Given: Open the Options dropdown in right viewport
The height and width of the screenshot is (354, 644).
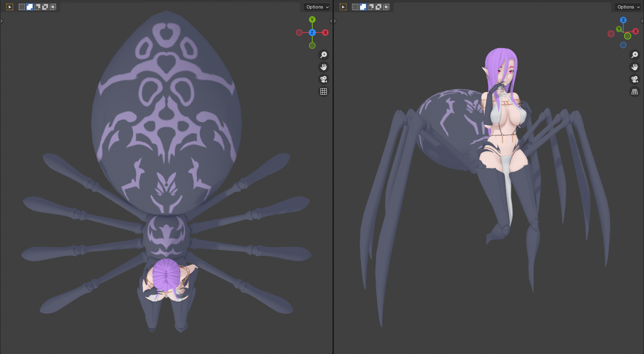Looking at the screenshot, I should pos(628,7).
